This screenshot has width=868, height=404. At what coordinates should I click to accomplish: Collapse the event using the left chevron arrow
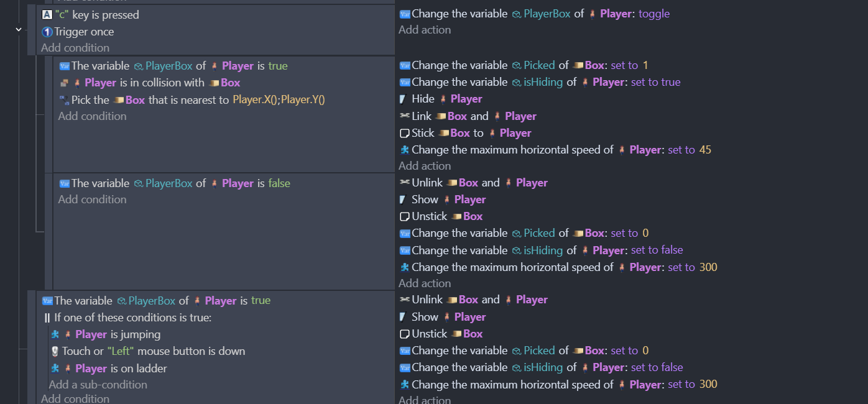[x=18, y=29]
